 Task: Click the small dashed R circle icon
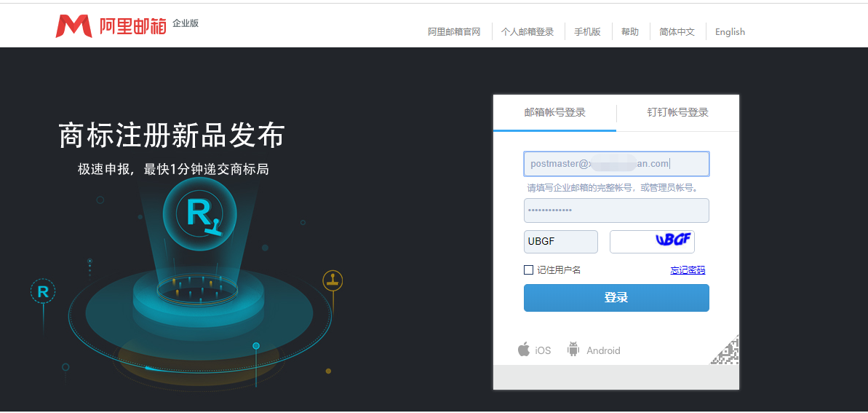(43, 291)
